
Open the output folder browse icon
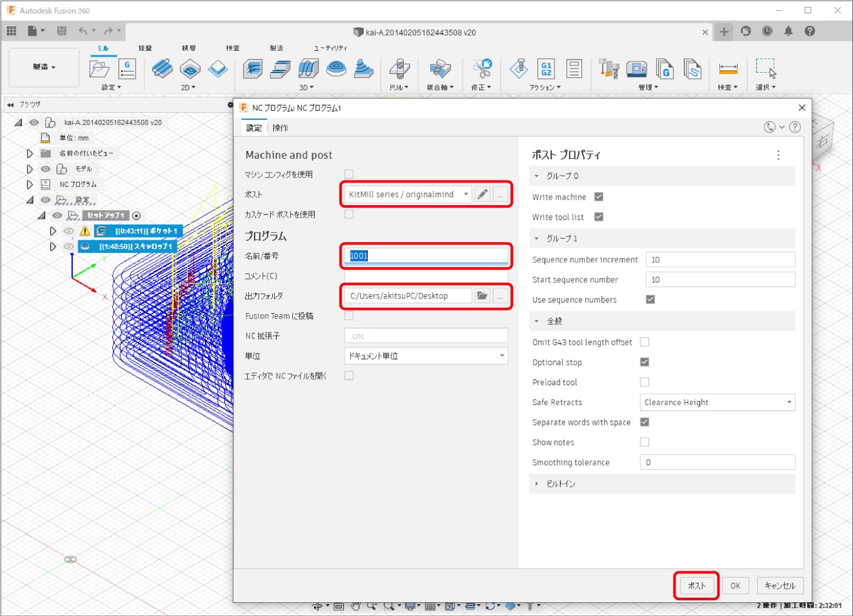(482, 296)
